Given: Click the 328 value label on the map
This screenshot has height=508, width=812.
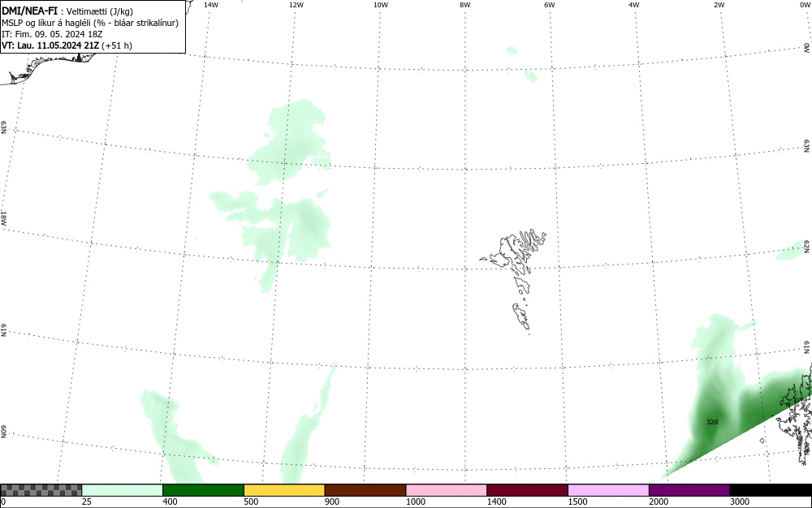Looking at the screenshot, I should (x=712, y=422).
